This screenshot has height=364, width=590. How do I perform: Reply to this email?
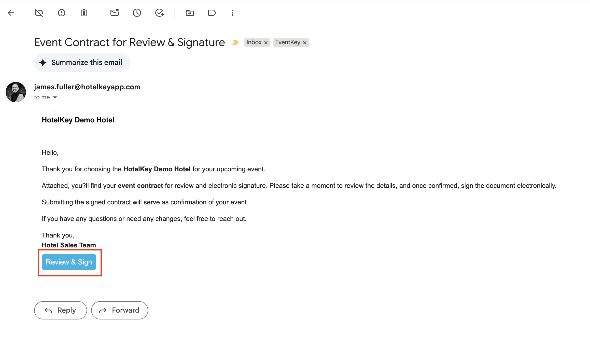click(x=61, y=310)
